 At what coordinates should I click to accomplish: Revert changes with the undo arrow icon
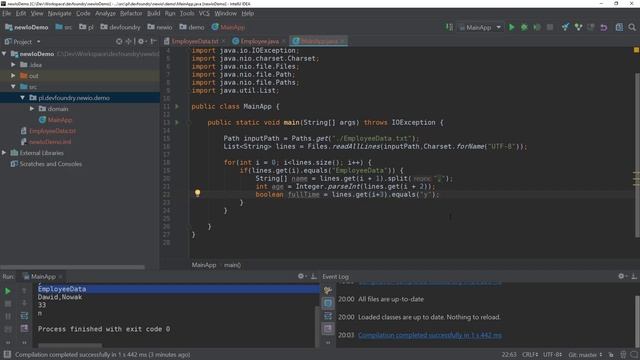[x=604, y=27]
